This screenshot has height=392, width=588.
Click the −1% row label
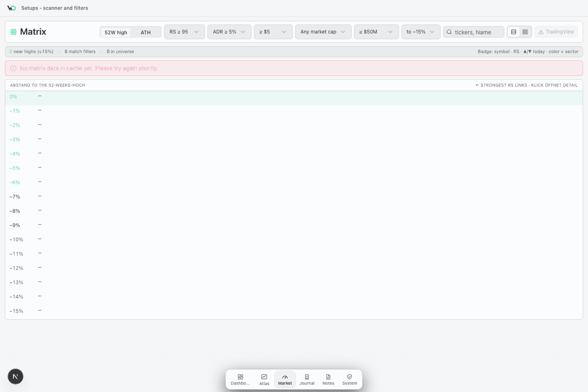tap(15, 111)
